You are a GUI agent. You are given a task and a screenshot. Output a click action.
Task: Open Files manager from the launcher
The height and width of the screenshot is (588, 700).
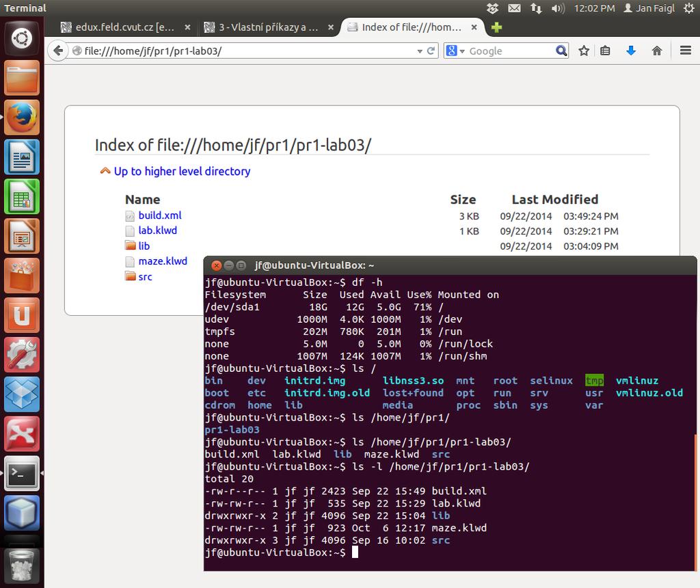click(21, 78)
